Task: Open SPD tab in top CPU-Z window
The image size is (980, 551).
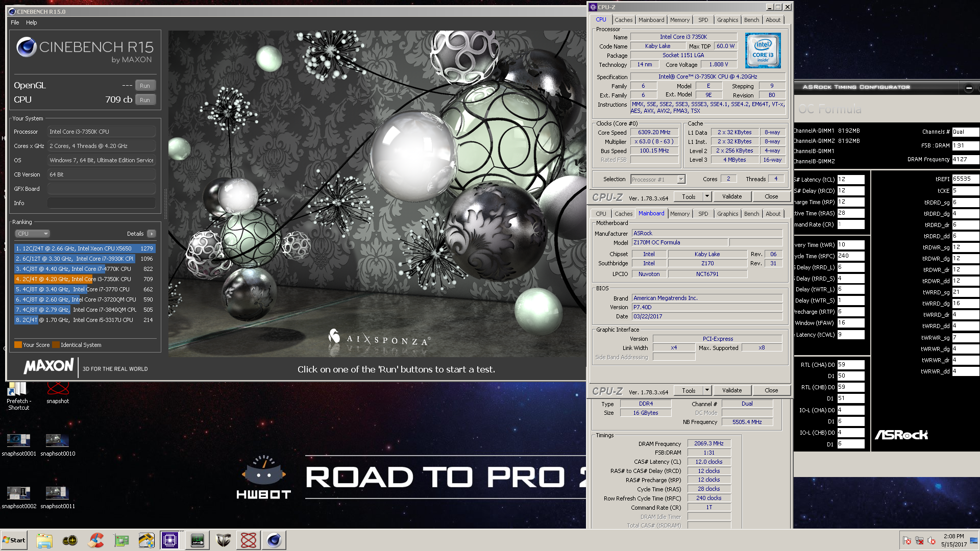Action: [703, 20]
